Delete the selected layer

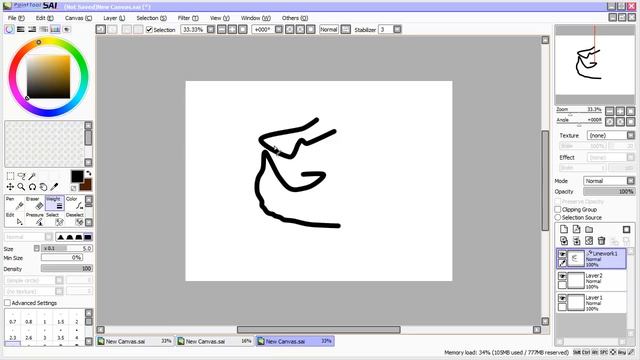click(601, 241)
